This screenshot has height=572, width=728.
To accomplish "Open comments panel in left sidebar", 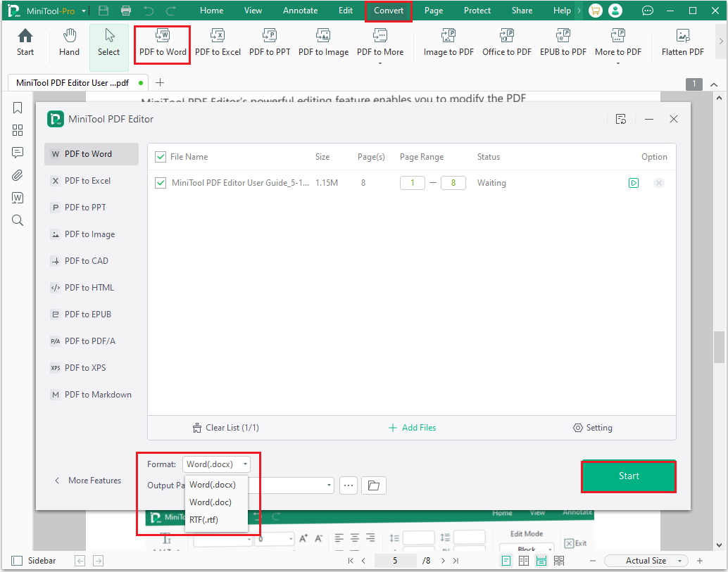I will click(18, 152).
